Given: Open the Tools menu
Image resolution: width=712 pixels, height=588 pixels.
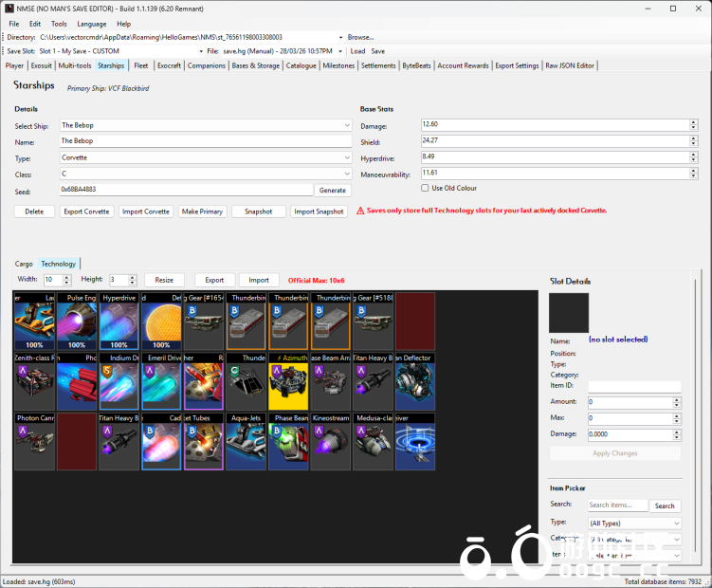Looking at the screenshot, I should (x=59, y=23).
